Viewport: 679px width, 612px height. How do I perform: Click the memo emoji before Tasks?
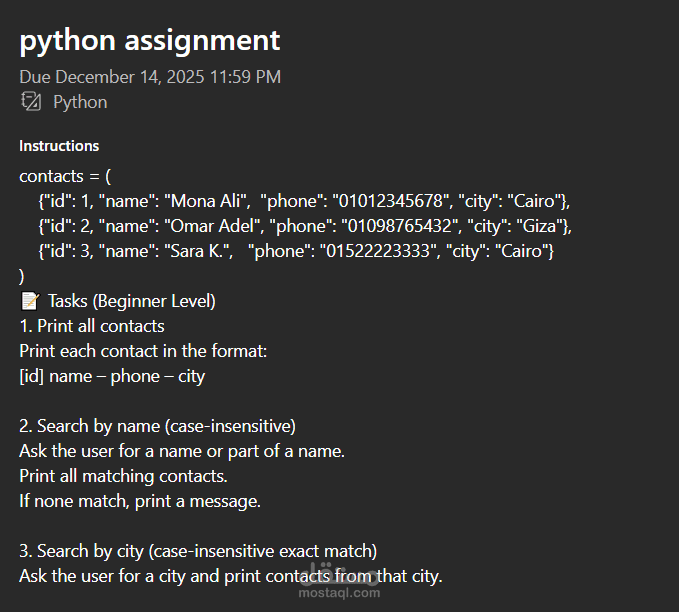[30, 301]
